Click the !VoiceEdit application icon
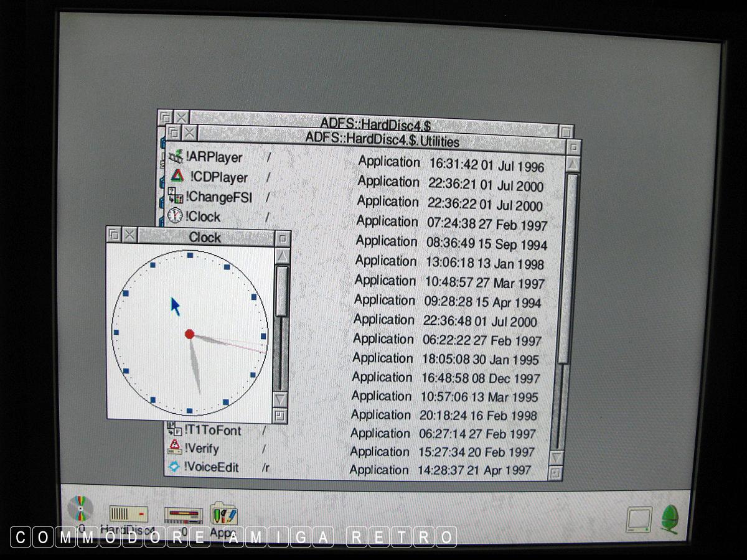This screenshot has height=560, width=747. pos(175,467)
